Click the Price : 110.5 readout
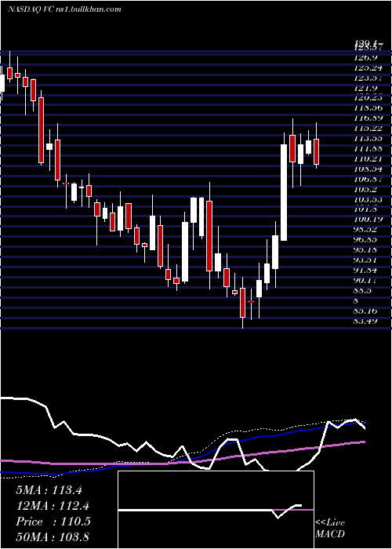The height and width of the screenshot is (549, 392). (53, 522)
